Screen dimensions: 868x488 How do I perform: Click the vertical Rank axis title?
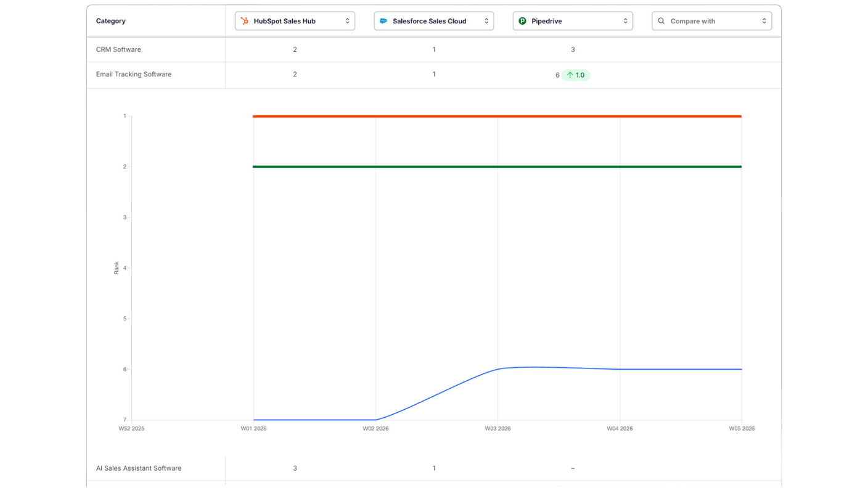click(117, 268)
